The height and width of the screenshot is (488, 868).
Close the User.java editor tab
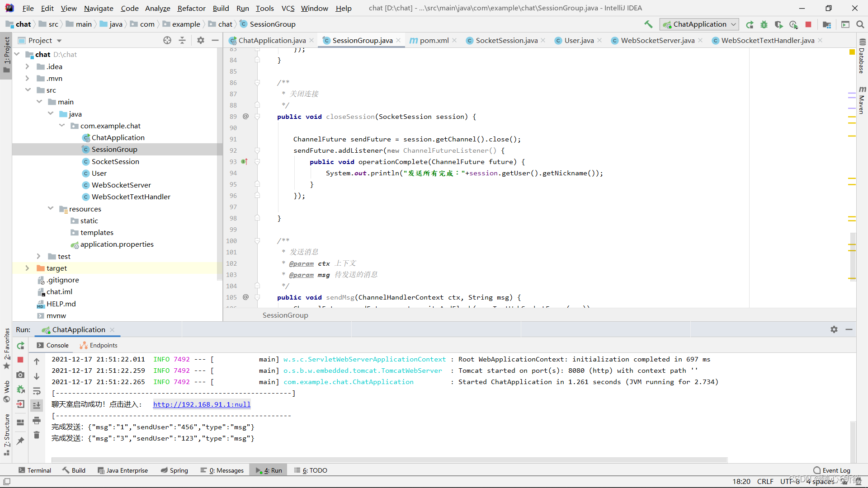[599, 40]
